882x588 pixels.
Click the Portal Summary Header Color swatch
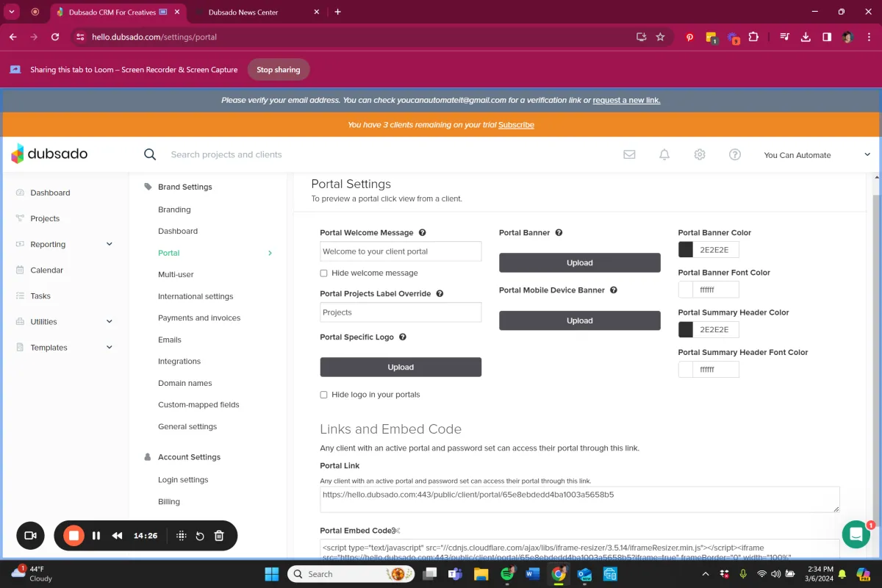coord(686,329)
